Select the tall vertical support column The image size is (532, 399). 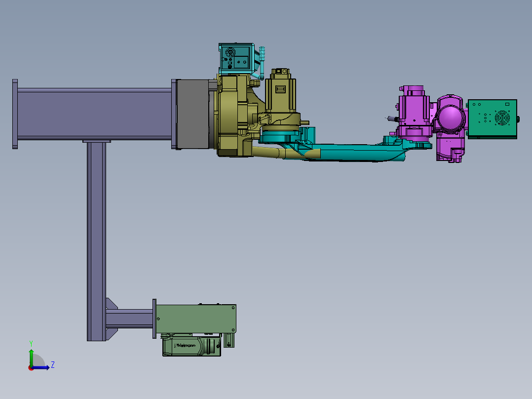96,241
